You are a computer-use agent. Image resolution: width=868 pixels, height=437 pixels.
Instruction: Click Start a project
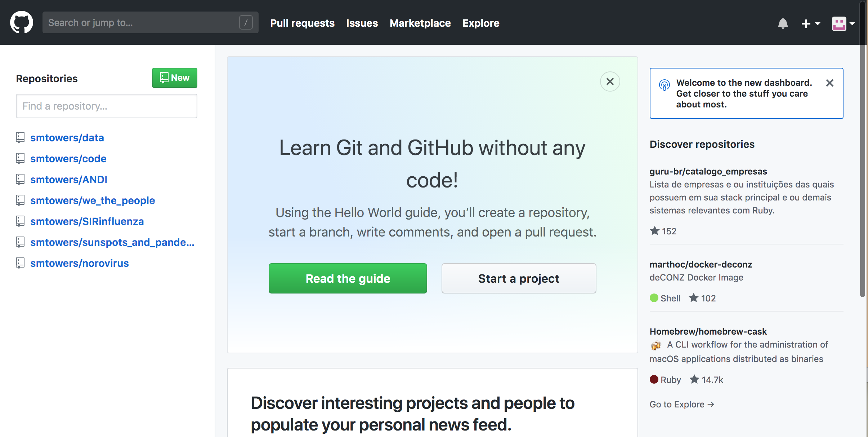click(519, 278)
